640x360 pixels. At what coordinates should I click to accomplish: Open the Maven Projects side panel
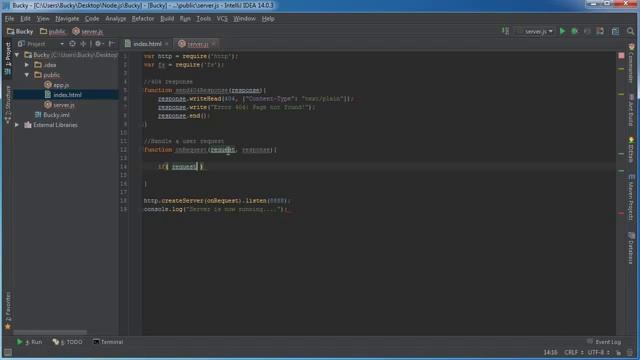tap(631, 197)
